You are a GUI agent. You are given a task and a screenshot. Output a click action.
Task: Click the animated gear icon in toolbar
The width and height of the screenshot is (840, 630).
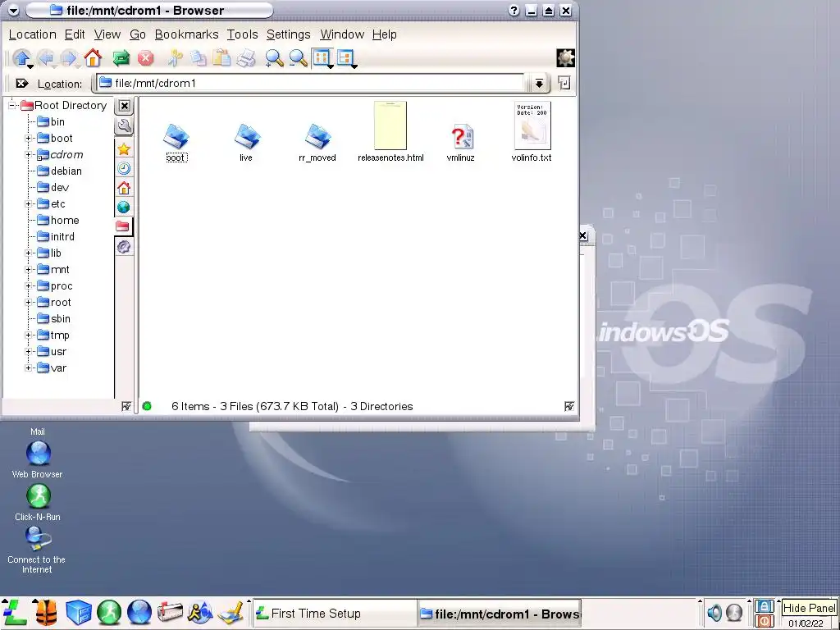(x=565, y=58)
